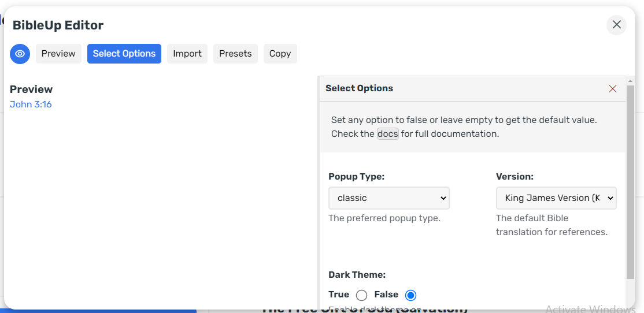Expand the Popup Type dropdown
Screen dimensions: 644x313
coord(389,198)
